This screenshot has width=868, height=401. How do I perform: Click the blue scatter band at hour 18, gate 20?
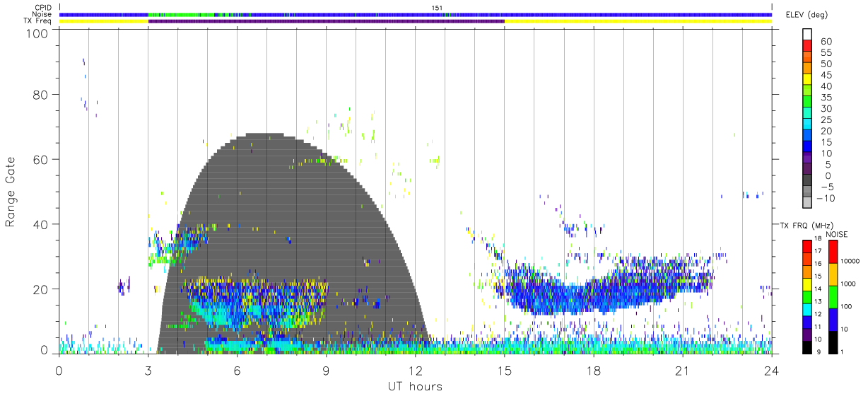click(593, 289)
